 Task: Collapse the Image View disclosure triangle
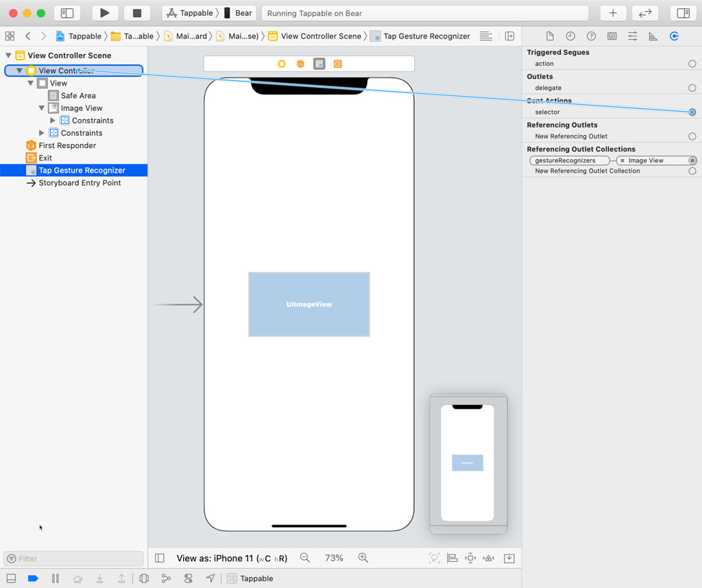pos(42,108)
